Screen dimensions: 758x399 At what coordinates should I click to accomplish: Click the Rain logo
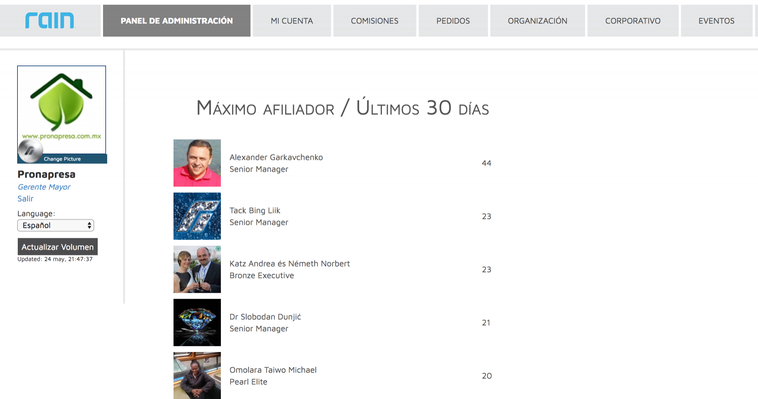click(x=50, y=20)
